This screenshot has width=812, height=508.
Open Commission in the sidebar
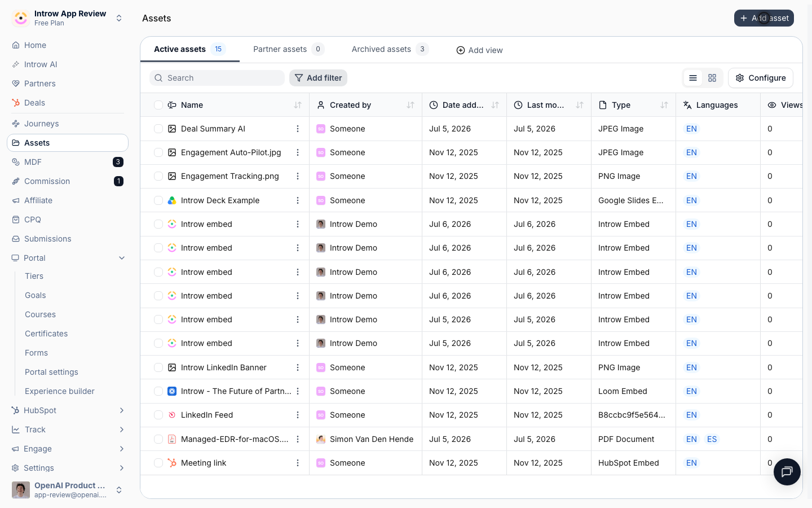(x=68, y=181)
